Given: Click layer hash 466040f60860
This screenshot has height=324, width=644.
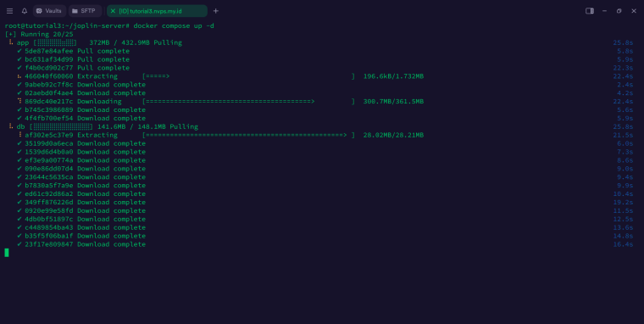Looking at the screenshot, I should (x=49, y=76).
